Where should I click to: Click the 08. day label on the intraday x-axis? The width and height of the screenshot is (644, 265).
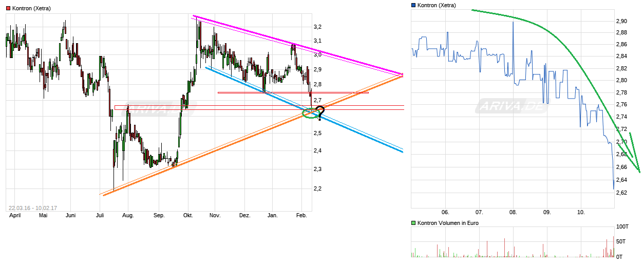point(513,212)
